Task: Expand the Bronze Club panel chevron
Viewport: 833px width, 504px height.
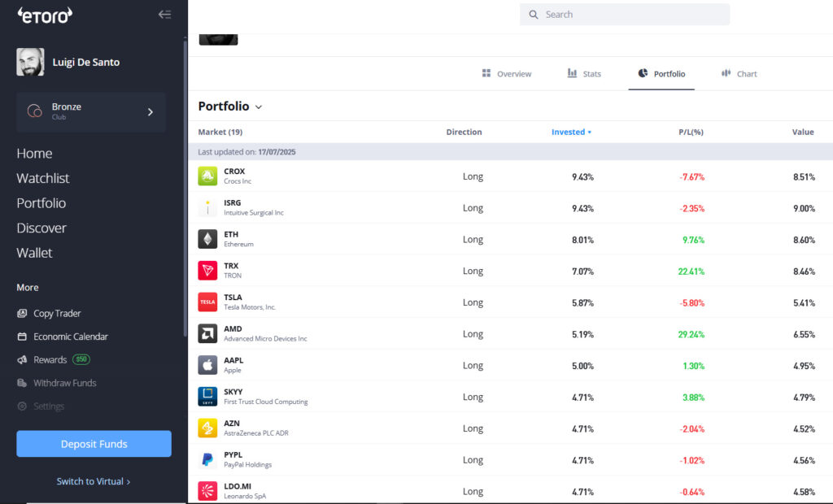Action: coord(150,112)
